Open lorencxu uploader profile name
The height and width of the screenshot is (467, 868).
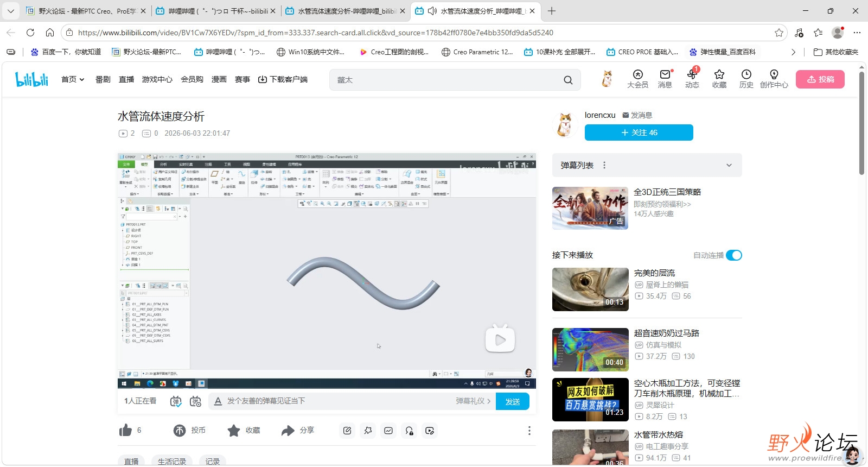(x=600, y=115)
